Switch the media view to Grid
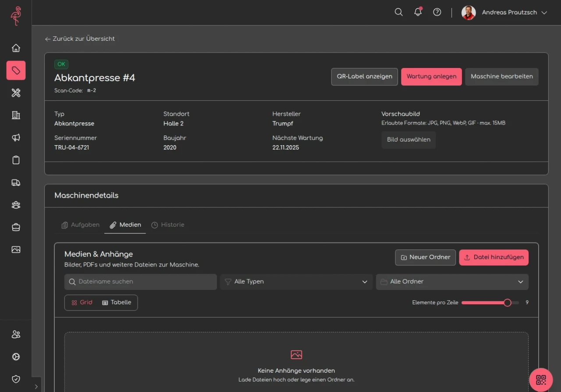Viewport: 561px width, 392px height. [x=82, y=303]
